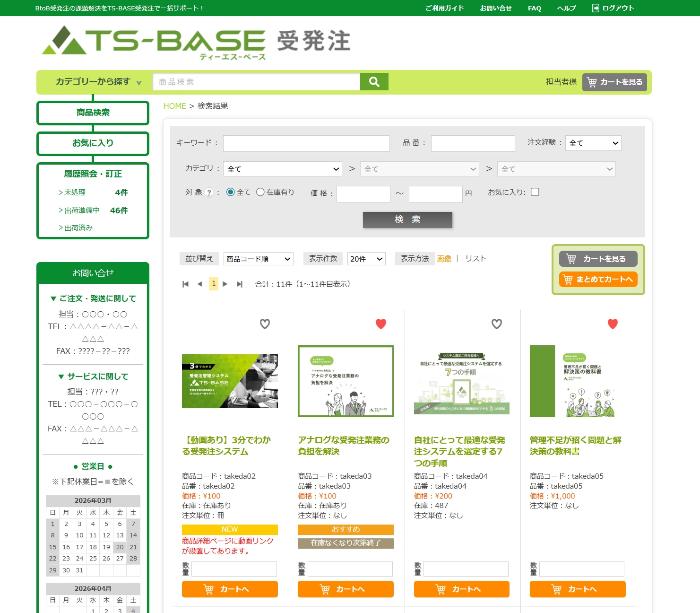Viewport: 700px width, 613px height.
Task: Jump to first results page arrow
Action: coord(185,284)
